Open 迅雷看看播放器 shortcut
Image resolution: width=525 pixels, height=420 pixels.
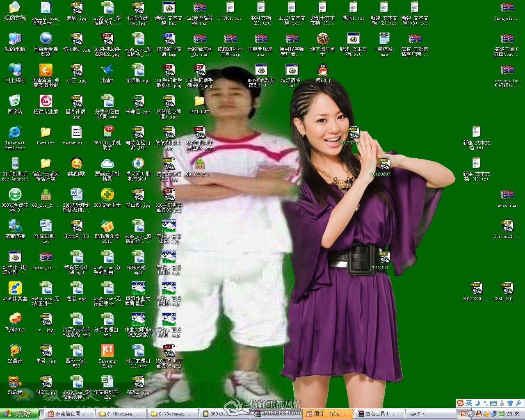[46, 44]
